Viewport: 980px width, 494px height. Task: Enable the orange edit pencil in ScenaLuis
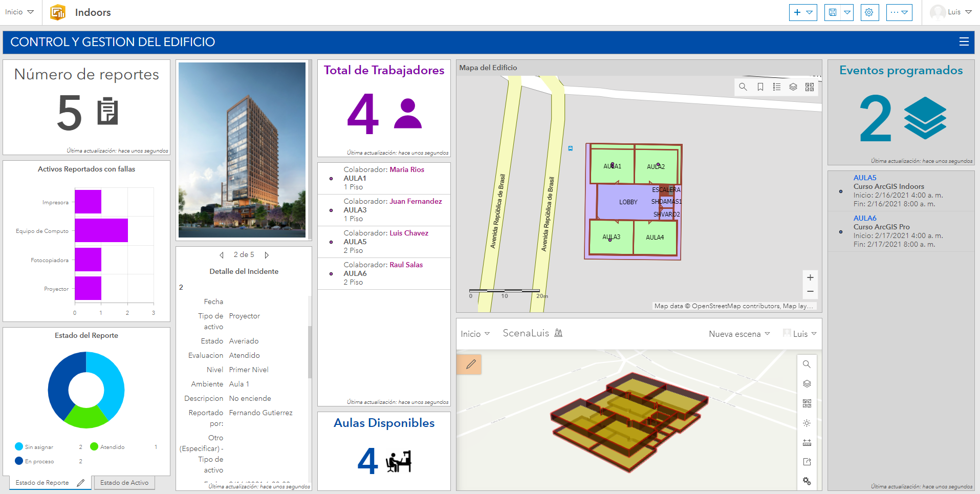pos(469,364)
